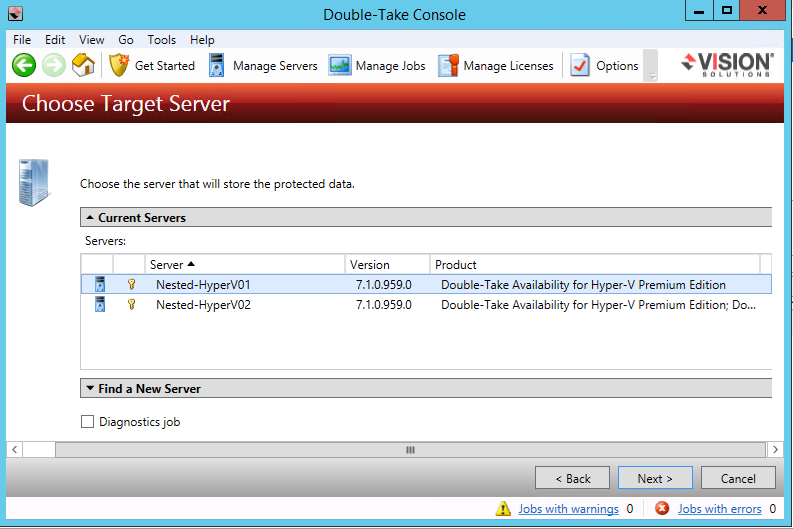793x529 pixels.
Task: Close the Double-Take Console window
Action: (763, 11)
